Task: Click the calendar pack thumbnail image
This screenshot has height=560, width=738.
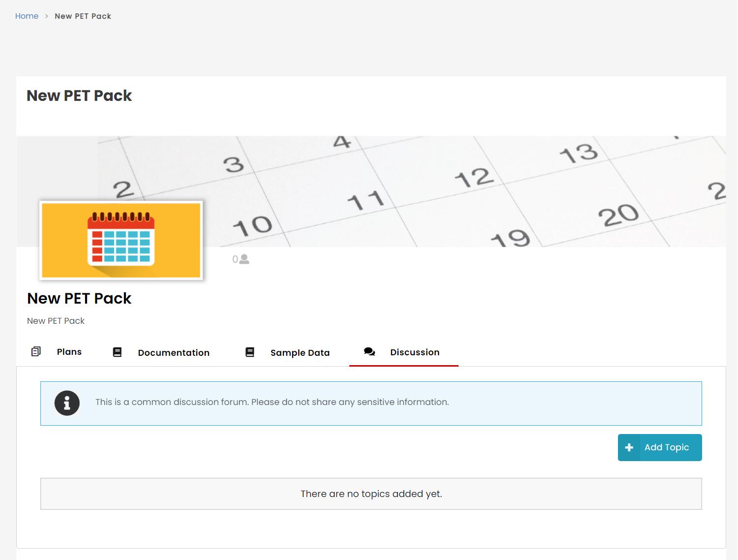Action: click(x=121, y=240)
